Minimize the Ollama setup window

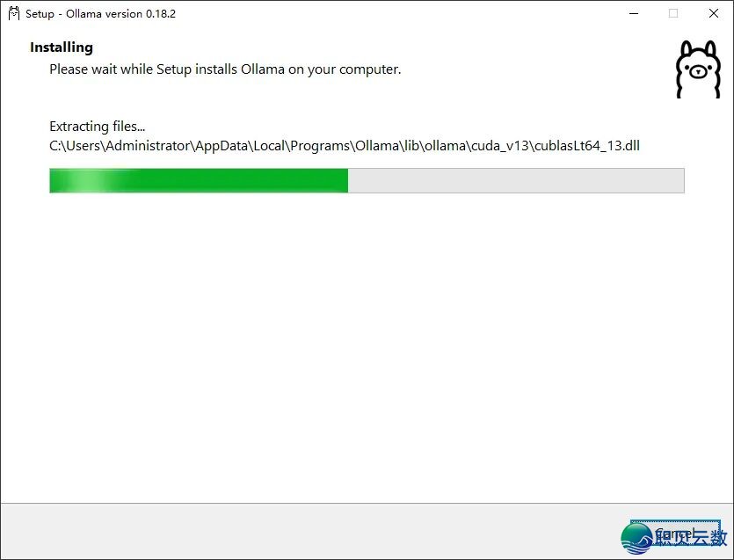[634, 13]
